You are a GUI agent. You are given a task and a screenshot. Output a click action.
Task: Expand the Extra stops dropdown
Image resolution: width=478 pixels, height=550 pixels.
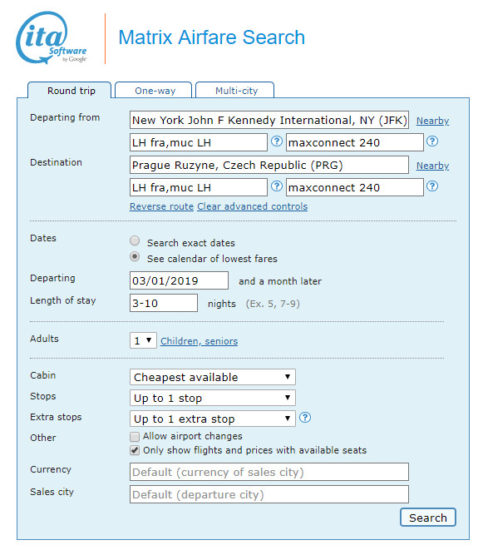pyautogui.click(x=213, y=419)
